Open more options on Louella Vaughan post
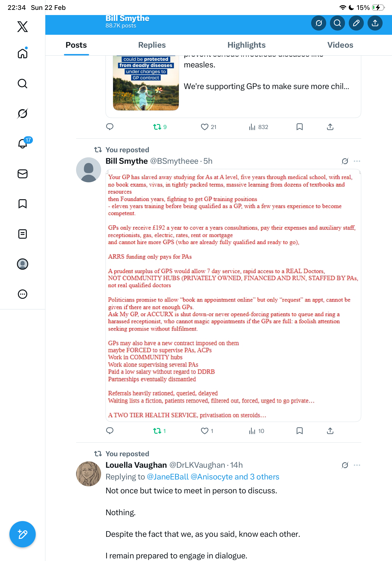The height and width of the screenshot is (561, 392). tap(357, 465)
